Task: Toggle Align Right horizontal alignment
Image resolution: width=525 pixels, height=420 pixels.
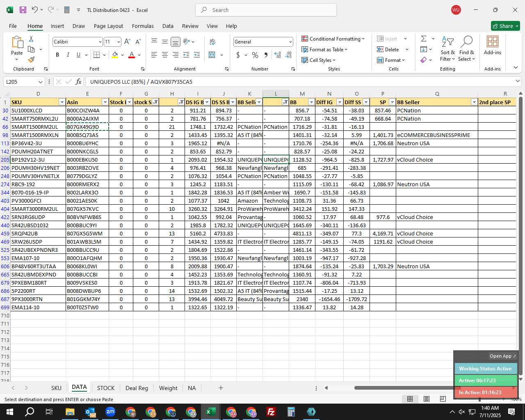Action: tap(175, 55)
